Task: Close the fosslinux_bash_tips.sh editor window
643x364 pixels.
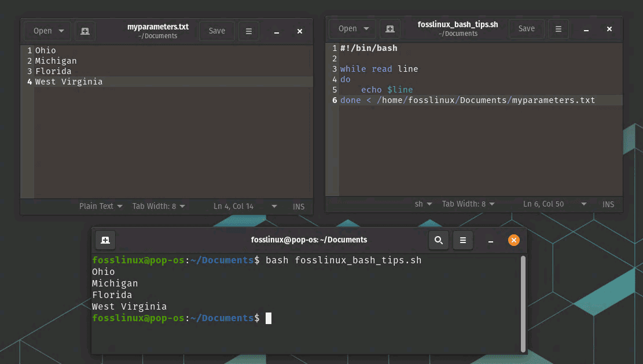Action: [x=609, y=29]
